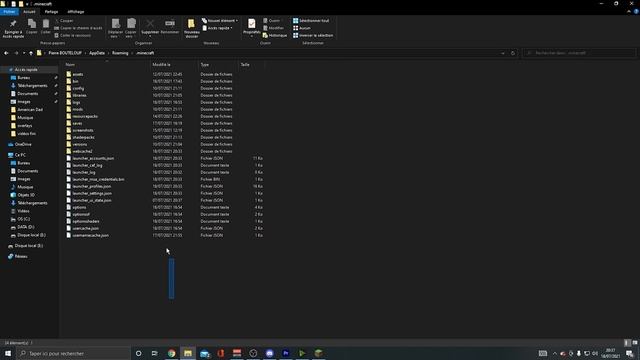Image resolution: width=640 pixels, height=360 pixels.
Task: Expand the address bar history dropdown
Action: [503, 53]
